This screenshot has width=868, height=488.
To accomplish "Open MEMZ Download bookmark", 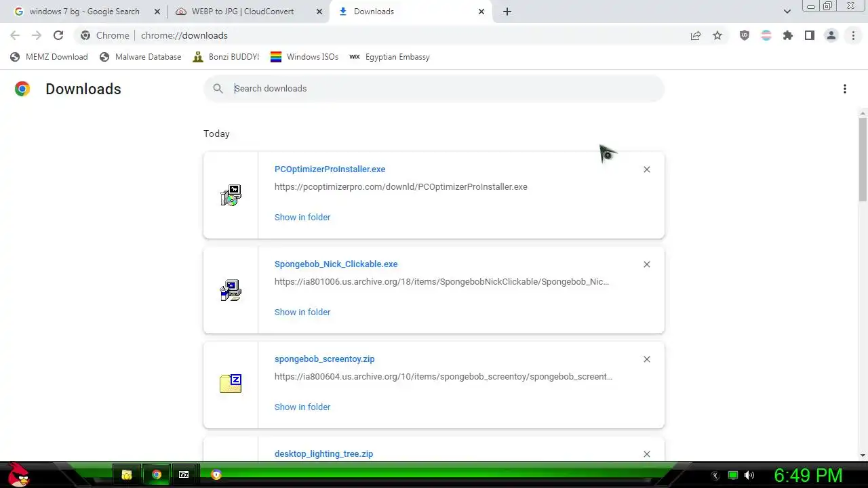I will tap(49, 57).
